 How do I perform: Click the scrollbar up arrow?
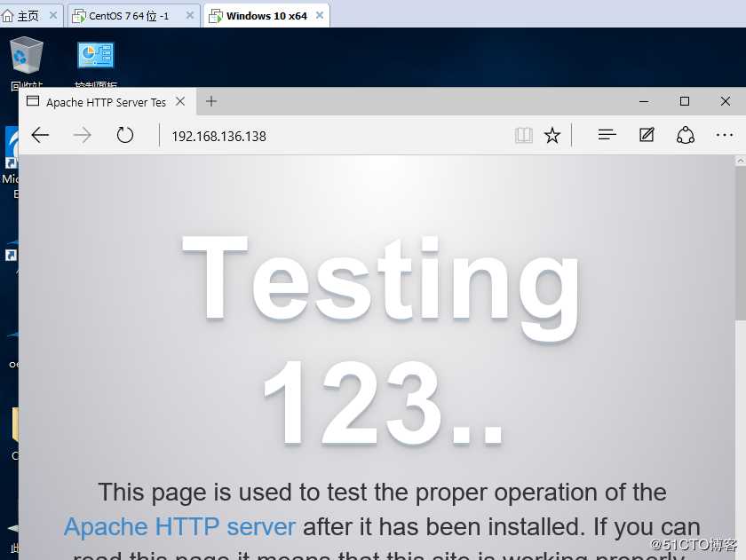click(741, 161)
